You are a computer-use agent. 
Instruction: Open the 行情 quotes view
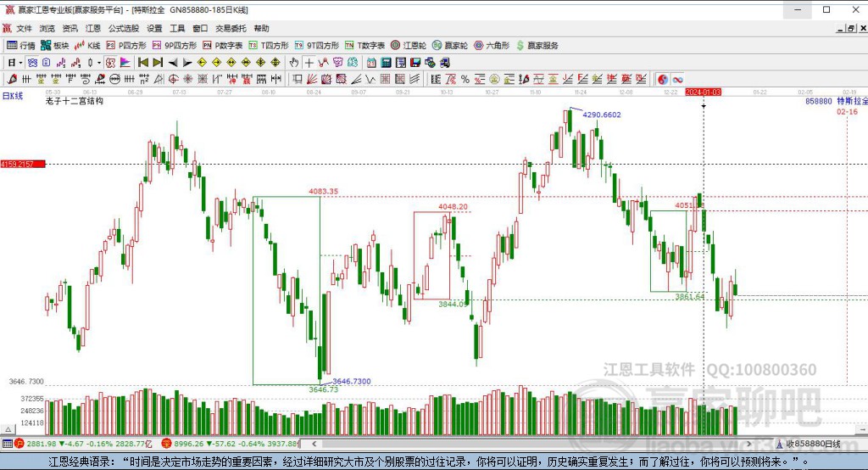pos(21,46)
